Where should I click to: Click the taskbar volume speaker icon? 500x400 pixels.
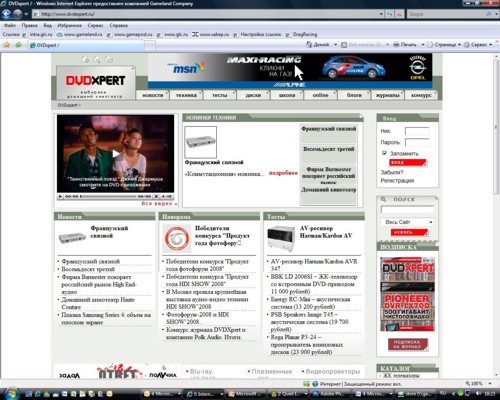click(x=479, y=394)
